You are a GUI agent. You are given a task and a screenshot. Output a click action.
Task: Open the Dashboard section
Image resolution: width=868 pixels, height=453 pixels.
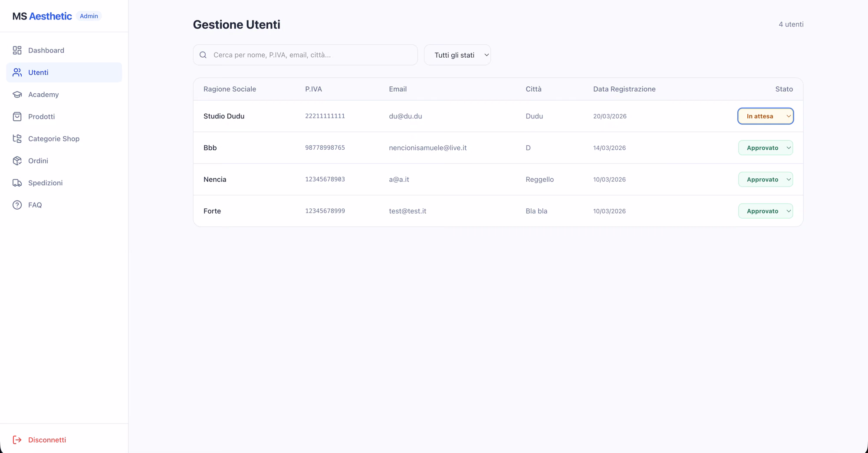click(x=64, y=50)
